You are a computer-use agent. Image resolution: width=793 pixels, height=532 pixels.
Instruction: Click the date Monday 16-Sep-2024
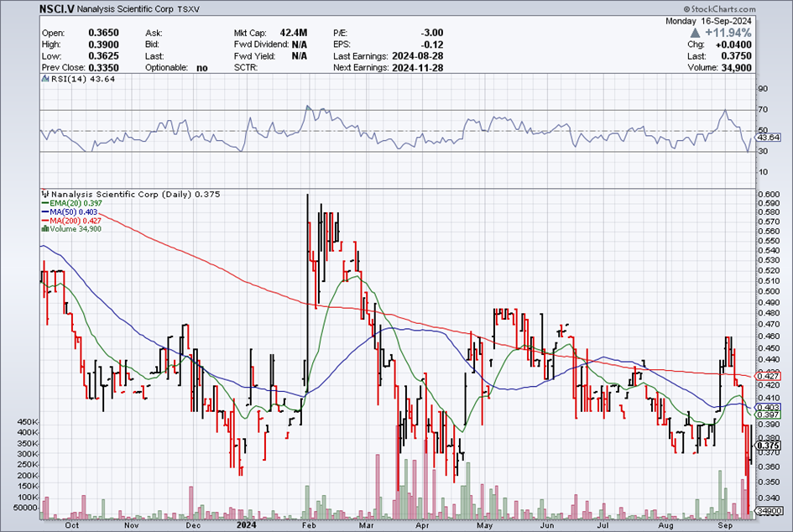tap(708, 21)
